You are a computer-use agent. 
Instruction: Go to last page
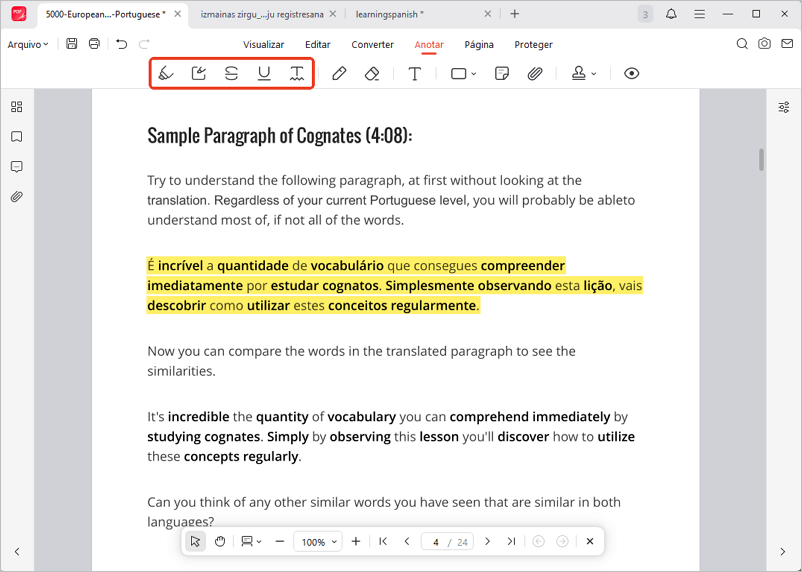[511, 541]
